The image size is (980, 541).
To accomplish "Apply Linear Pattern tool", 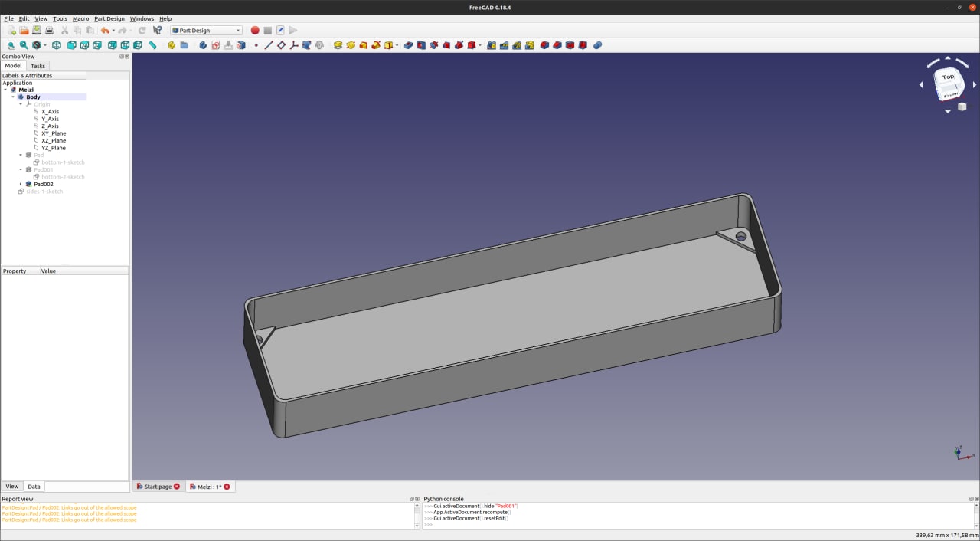I will point(504,45).
